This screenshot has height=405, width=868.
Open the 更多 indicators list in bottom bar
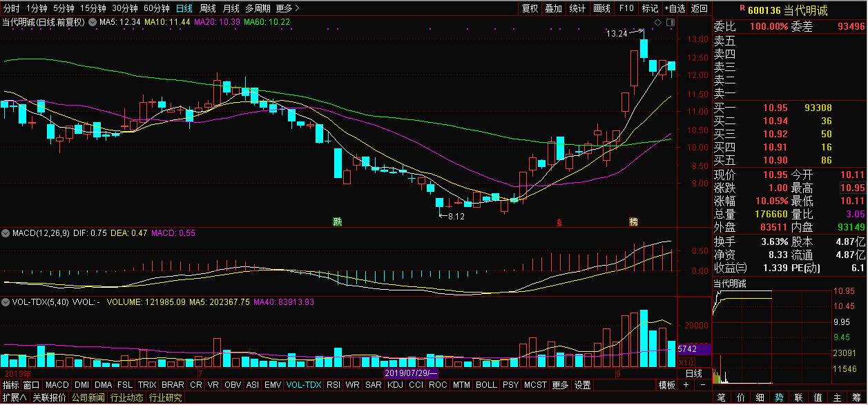(560, 385)
